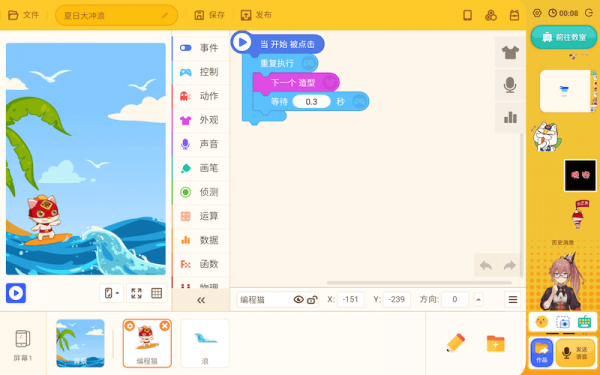Image resolution: width=600 pixels, height=375 pixels.
Task: Select the 函数 functions block category
Action: 201,264
